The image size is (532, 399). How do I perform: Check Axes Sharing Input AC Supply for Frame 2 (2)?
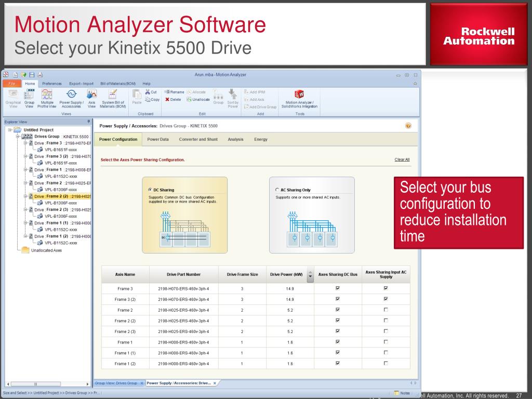tap(386, 320)
